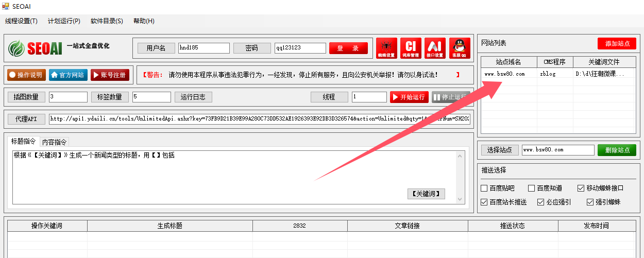Focus the username field containing hnd185
Viewport: 644px width, 258px height.
pyautogui.click(x=204, y=48)
